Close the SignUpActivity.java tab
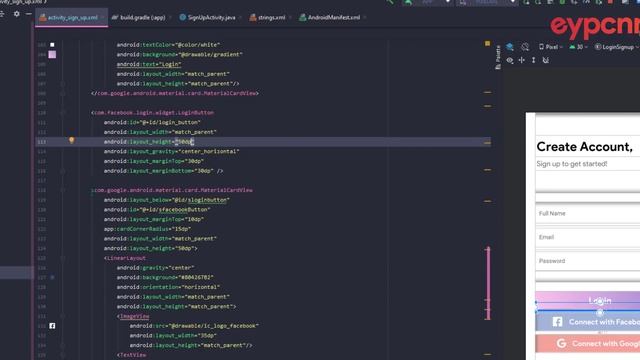 click(240, 18)
